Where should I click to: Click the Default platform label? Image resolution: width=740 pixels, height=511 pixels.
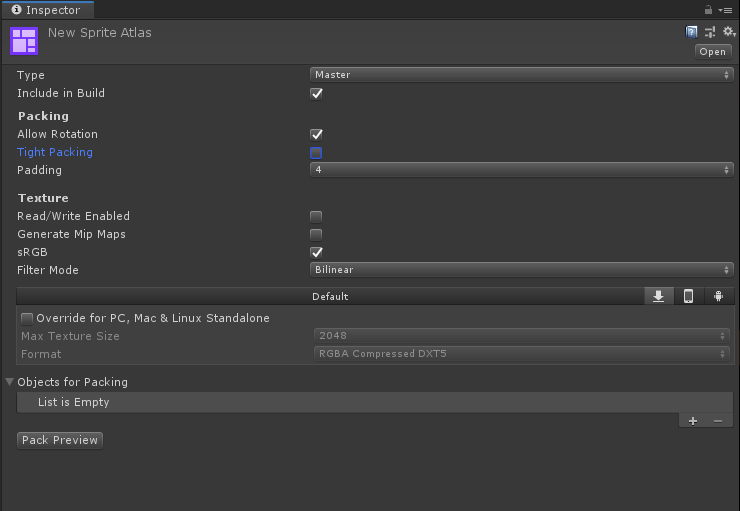point(330,296)
